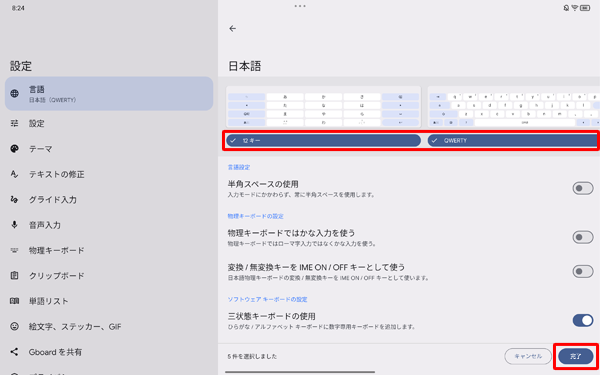The height and width of the screenshot is (375, 600).
Task: Click the palette icon for テーマ
Action: click(x=15, y=149)
